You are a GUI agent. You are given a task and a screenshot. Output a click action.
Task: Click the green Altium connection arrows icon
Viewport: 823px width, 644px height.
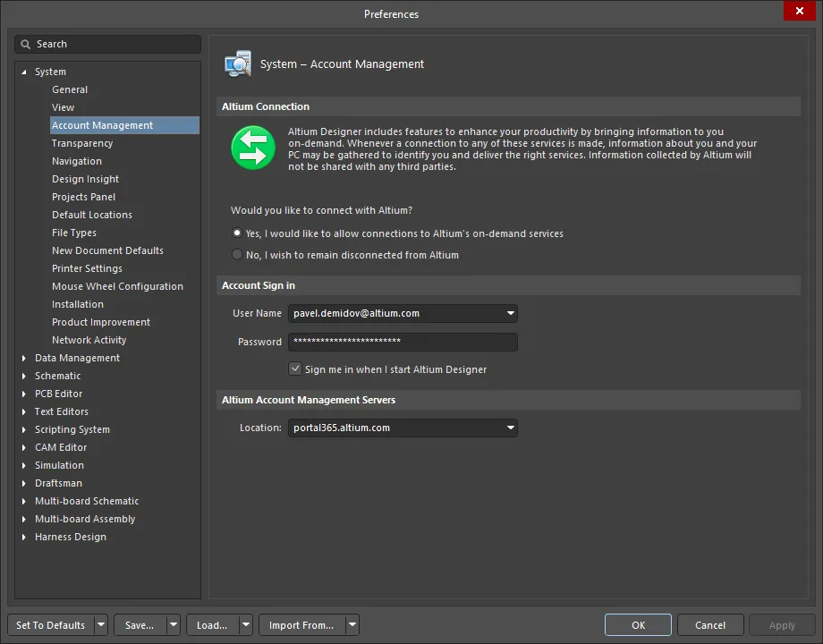(253, 148)
